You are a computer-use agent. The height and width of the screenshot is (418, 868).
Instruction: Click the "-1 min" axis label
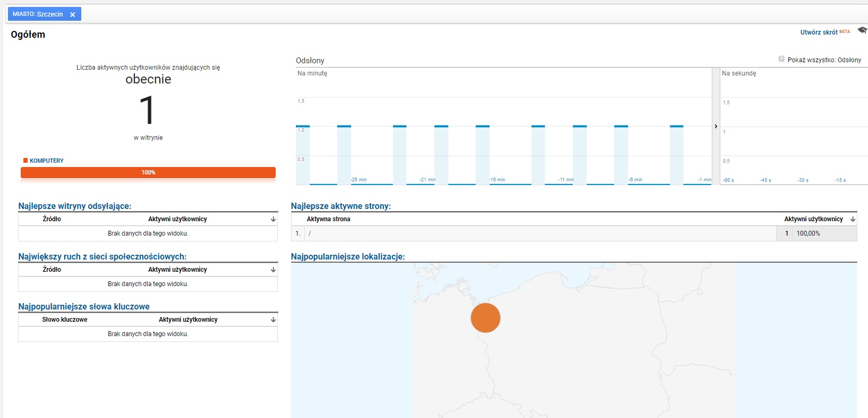coord(704,180)
